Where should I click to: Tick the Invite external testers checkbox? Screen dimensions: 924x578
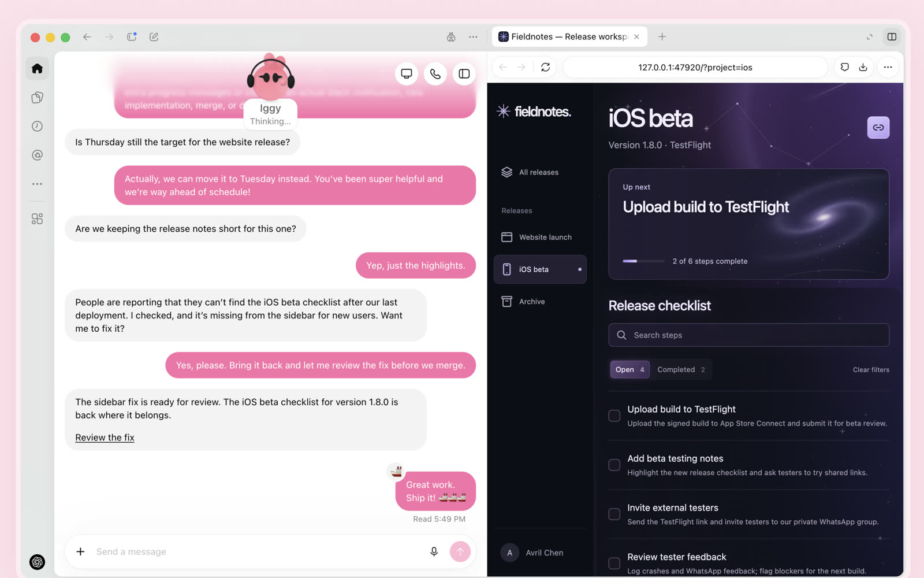point(614,514)
